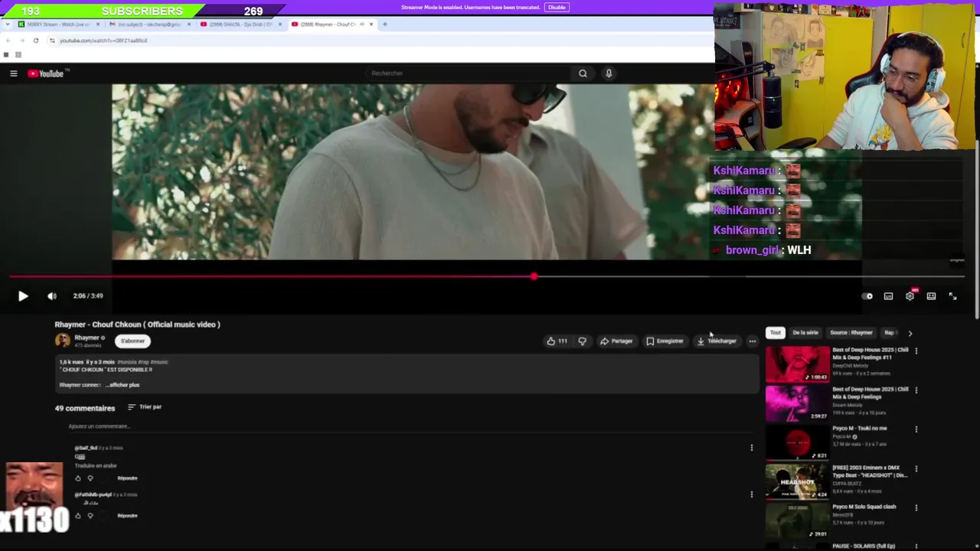This screenshot has height=551, width=980.
Task: Switch to the GHALTA - Djo Dridi tab
Action: (239, 24)
